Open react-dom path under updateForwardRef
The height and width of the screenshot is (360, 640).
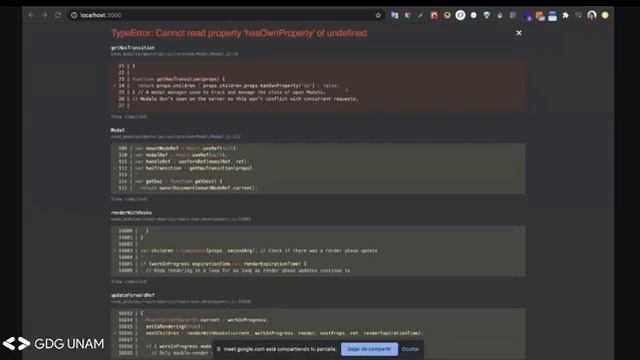[181, 301]
